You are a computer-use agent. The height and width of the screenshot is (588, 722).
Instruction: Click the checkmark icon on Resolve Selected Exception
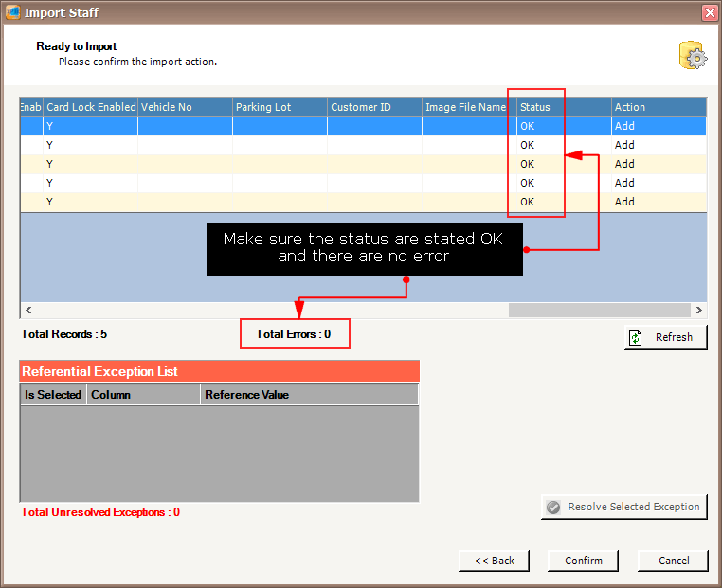[x=553, y=507]
